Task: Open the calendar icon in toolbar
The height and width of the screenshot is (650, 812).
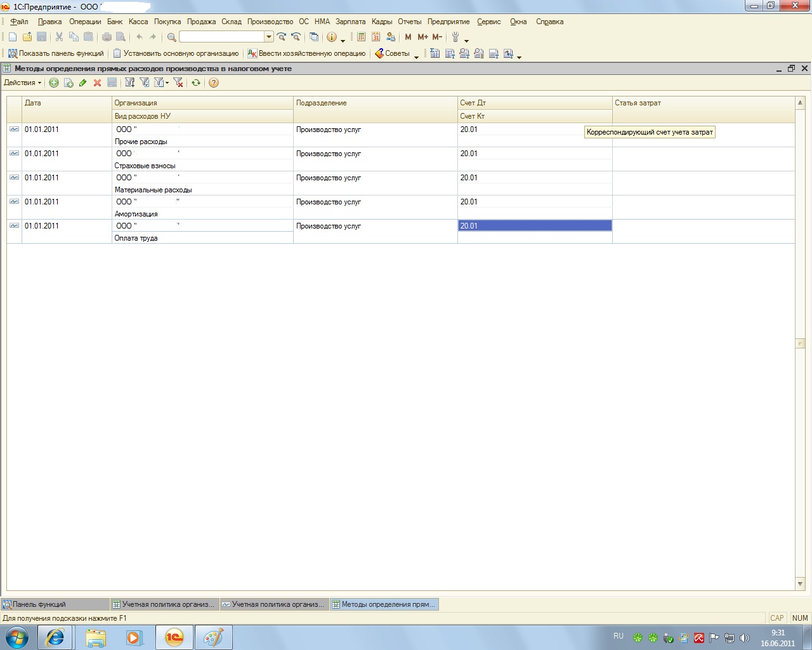Action: tap(376, 37)
